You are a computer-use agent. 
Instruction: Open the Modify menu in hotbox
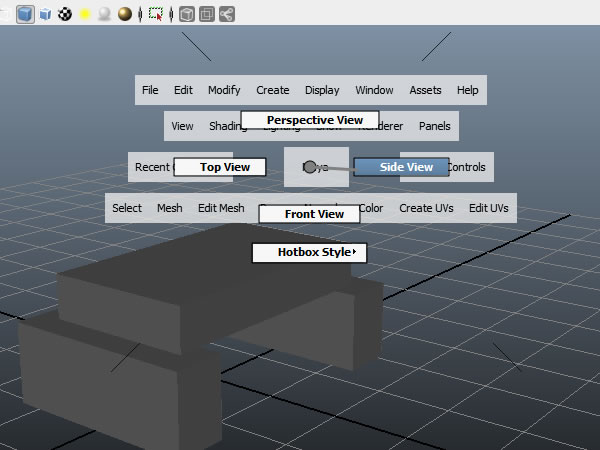224,90
